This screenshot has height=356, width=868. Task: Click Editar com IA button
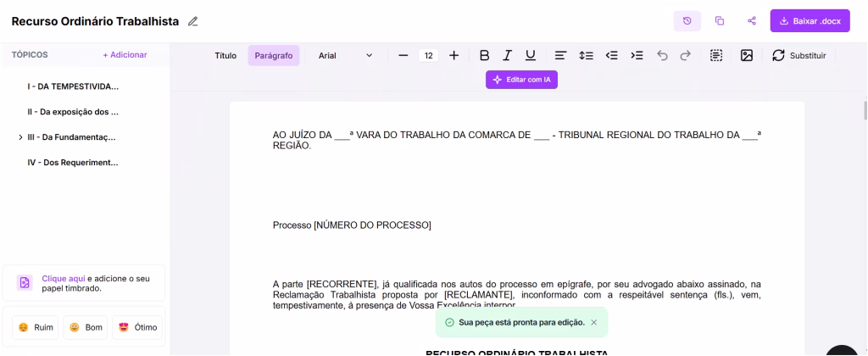pos(522,80)
